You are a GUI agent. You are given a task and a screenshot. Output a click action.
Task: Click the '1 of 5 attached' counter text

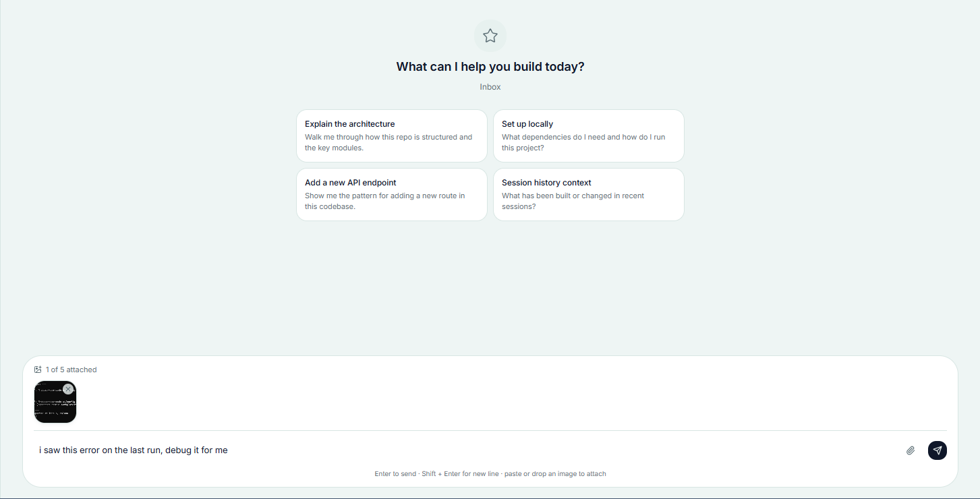point(71,370)
